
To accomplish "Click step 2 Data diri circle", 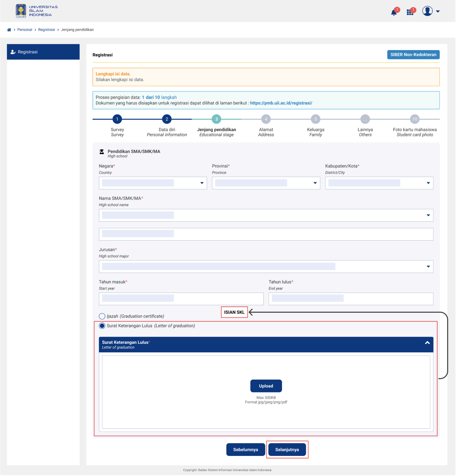I will click(x=167, y=119).
